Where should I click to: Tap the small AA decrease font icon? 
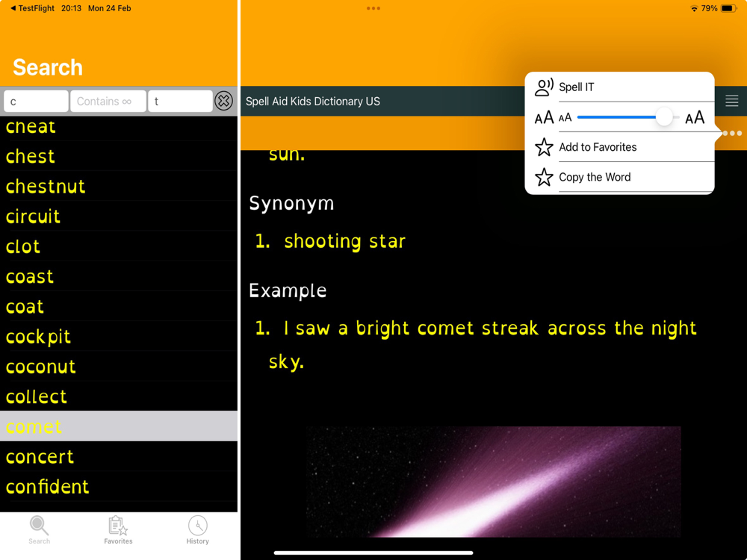click(565, 118)
